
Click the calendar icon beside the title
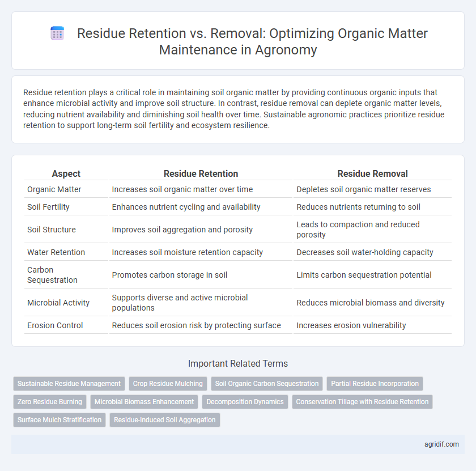pyautogui.click(x=57, y=33)
